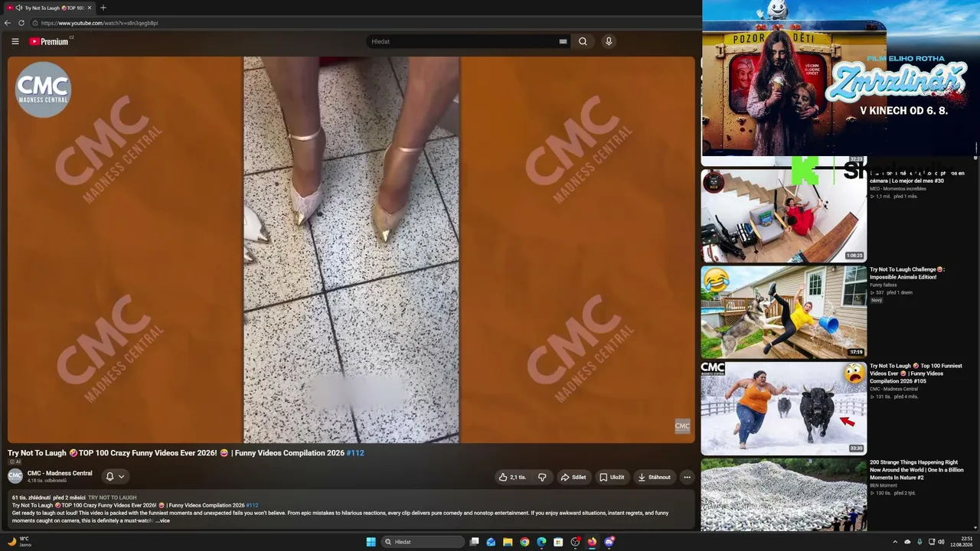Launch Google Chrome from the taskbar

tap(524, 542)
